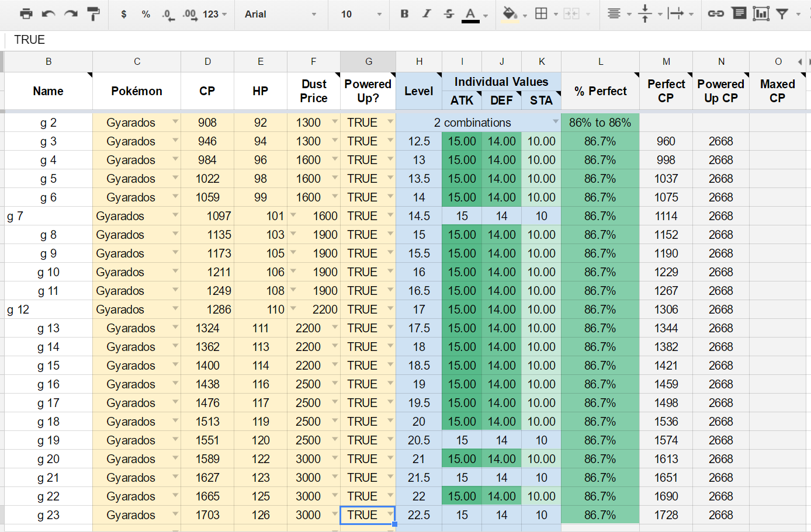Viewport: 811px width, 532px height.
Task: Select column B header
Action: [48, 61]
